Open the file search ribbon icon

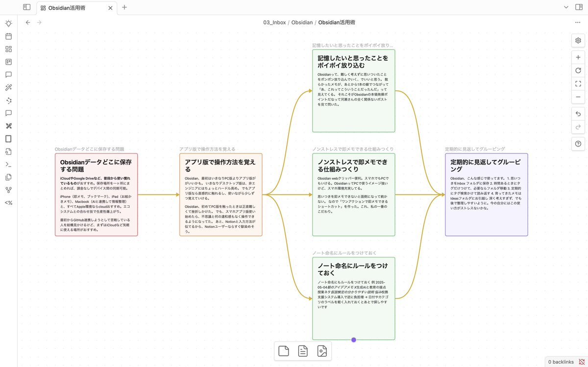(8, 151)
